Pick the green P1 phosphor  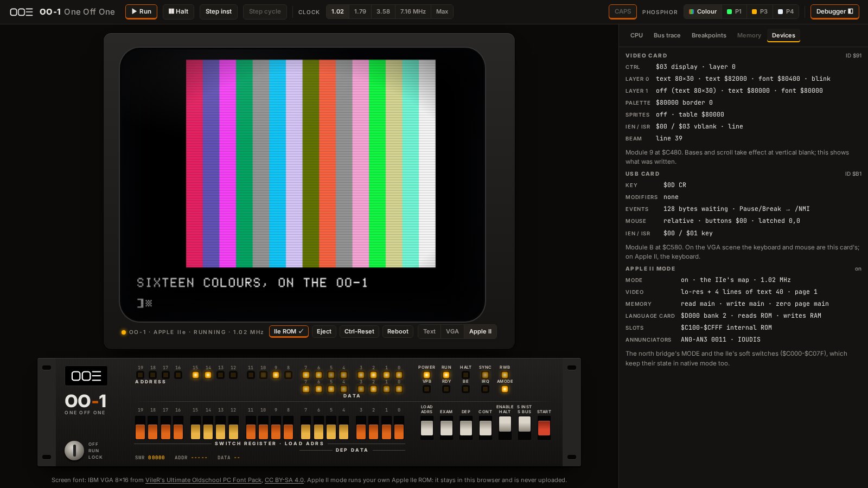click(734, 11)
